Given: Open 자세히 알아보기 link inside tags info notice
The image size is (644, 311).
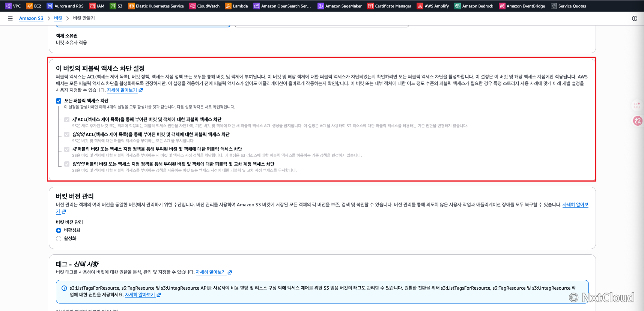Looking at the screenshot, I should (x=143, y=295).
